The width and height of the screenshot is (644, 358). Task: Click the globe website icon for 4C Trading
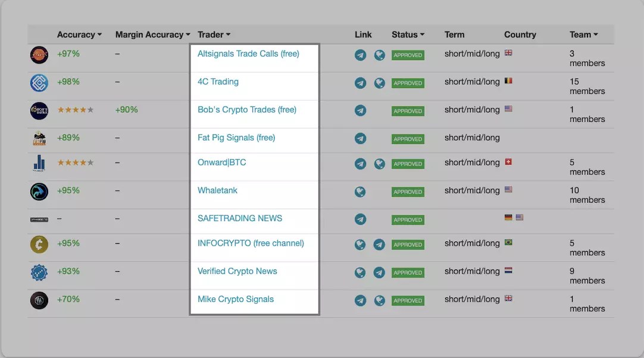[379, 83]
